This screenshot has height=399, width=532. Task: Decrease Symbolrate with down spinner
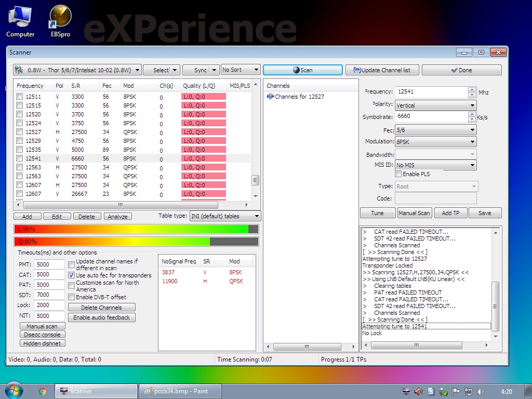(x=472, y=119)
